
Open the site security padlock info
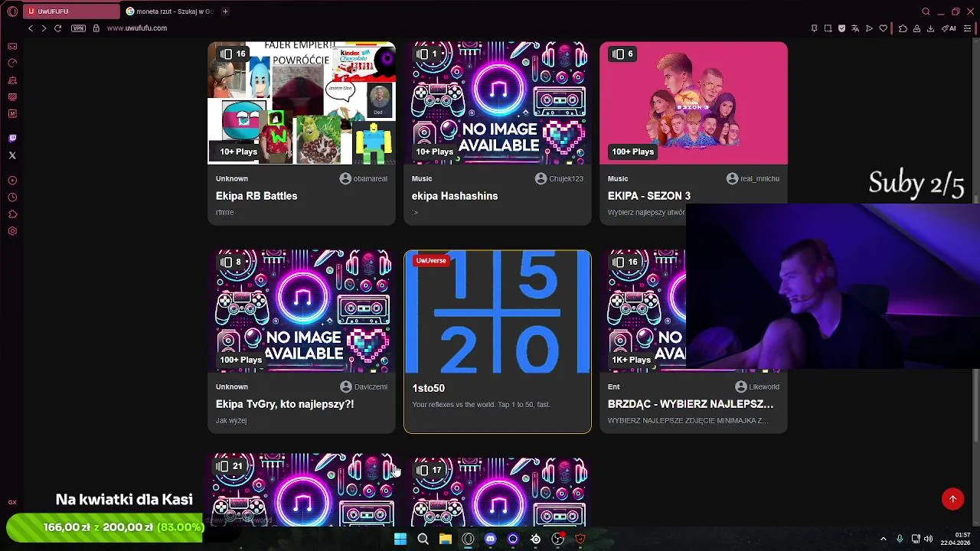coord(96,28)
